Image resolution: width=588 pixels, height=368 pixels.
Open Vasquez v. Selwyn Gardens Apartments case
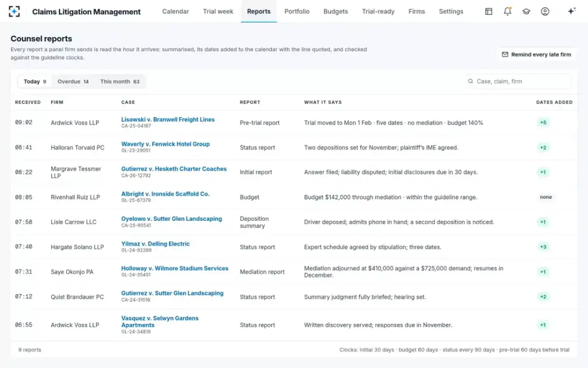coord(160,321)
